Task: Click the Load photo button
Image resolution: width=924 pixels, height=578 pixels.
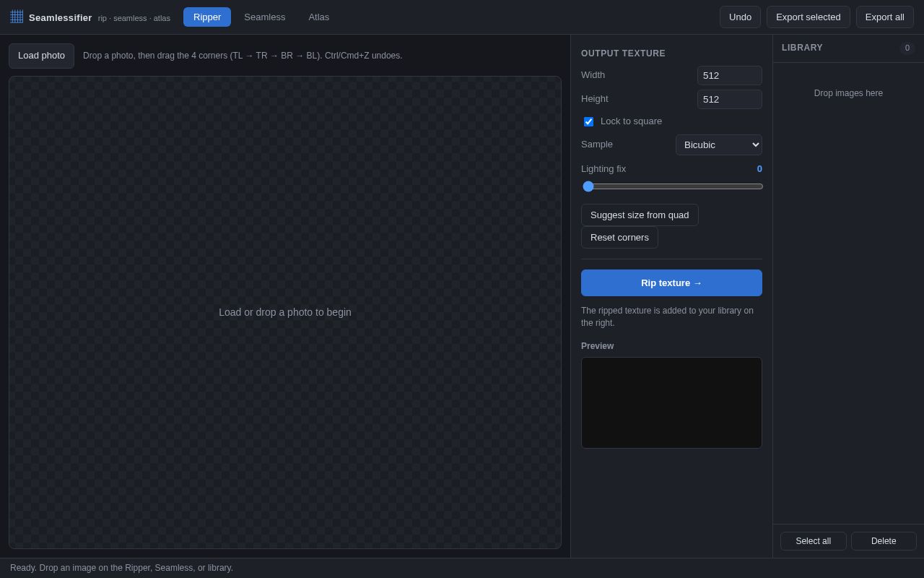Action: [x=41, y=56]
